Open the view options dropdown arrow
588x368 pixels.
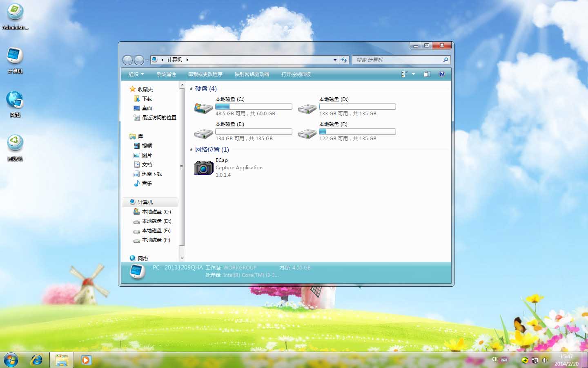pyautogui.click(x=414, y=74)
